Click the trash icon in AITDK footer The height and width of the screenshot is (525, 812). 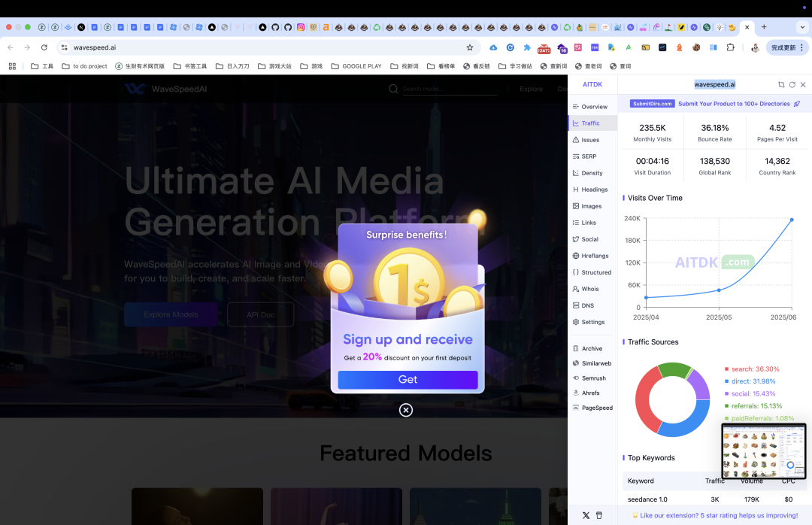pyautogui.click(x=599, y=516)
